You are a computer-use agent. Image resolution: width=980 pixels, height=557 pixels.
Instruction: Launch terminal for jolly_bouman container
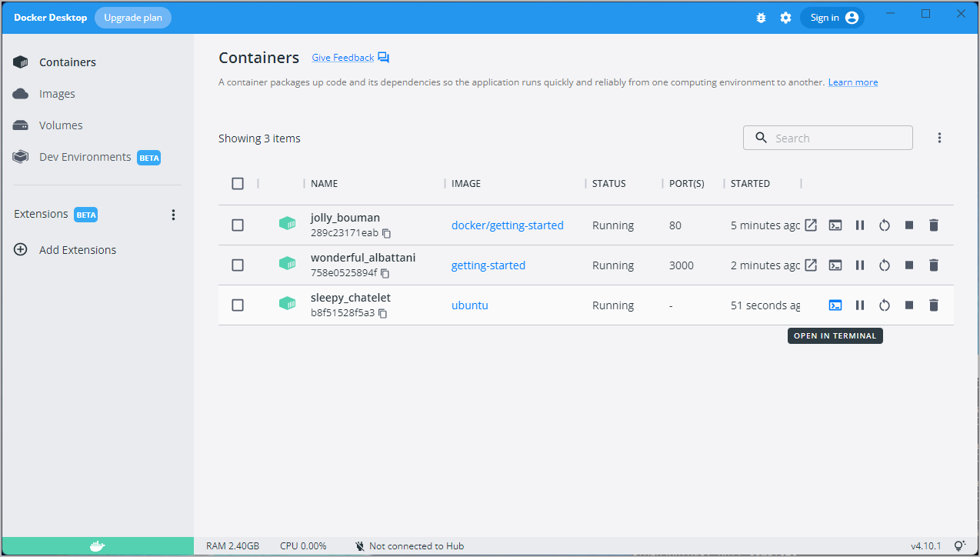click(835, 225)
